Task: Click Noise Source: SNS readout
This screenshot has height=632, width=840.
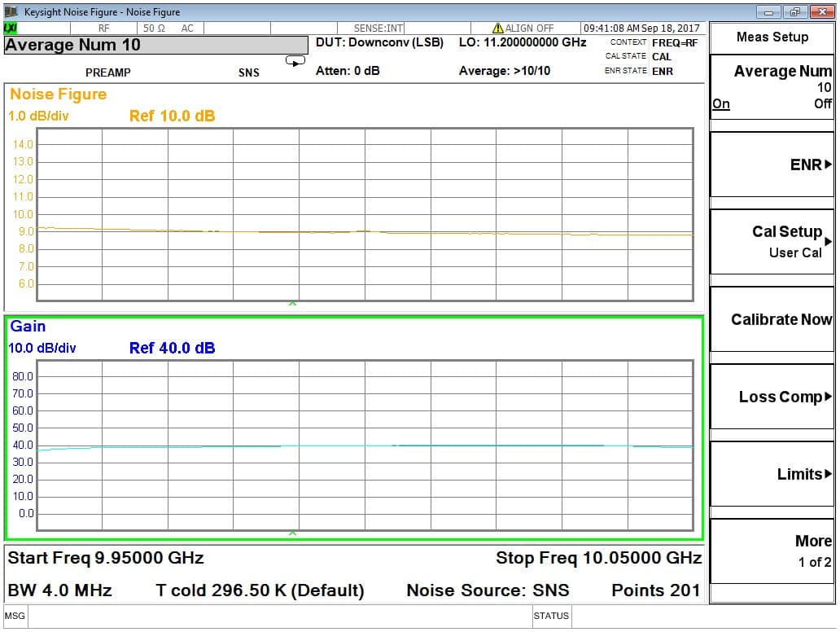Action: tap(488, 590)
